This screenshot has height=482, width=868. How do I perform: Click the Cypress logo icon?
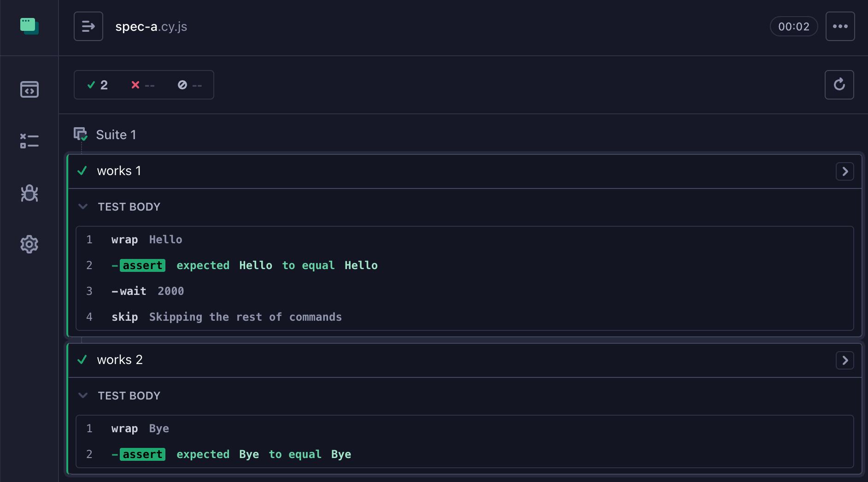pyautogui.click(x=29, y=26)
